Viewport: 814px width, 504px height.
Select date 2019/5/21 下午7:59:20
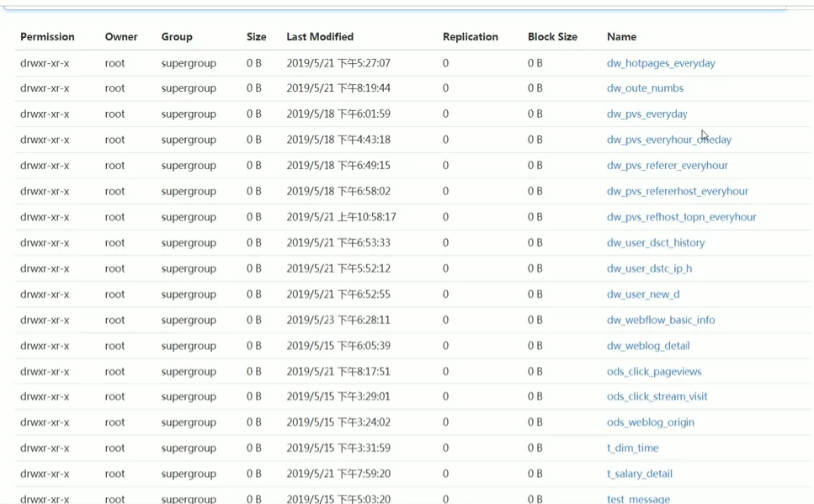[x=338, y=474]
